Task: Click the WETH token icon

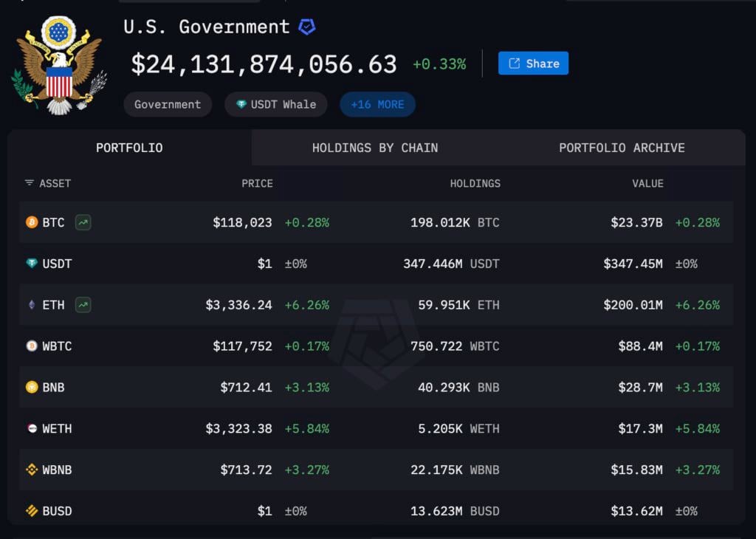Action: tap(32, 429)
